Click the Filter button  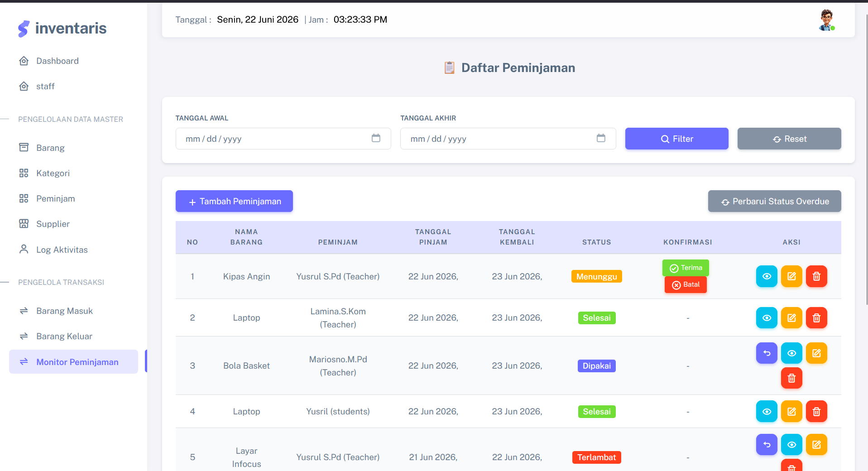pos(676,139)
